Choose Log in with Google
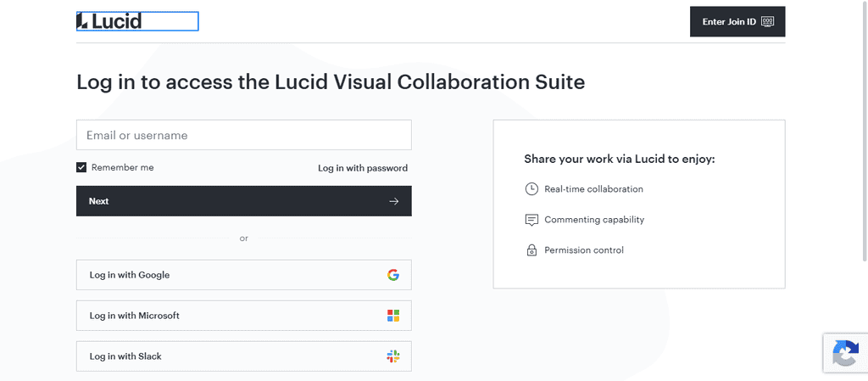Image resolution: width=868 pixels, height=381 pixels. tap(243, 275)
